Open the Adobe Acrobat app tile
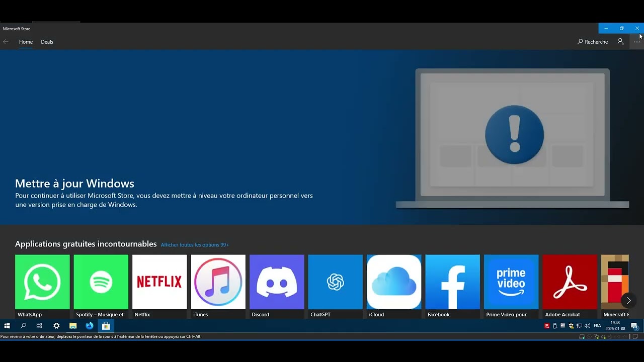 coord(570,286)
